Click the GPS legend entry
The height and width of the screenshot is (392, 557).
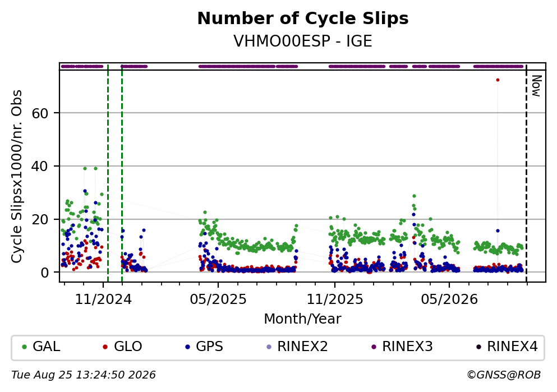(x=204, y=347)
